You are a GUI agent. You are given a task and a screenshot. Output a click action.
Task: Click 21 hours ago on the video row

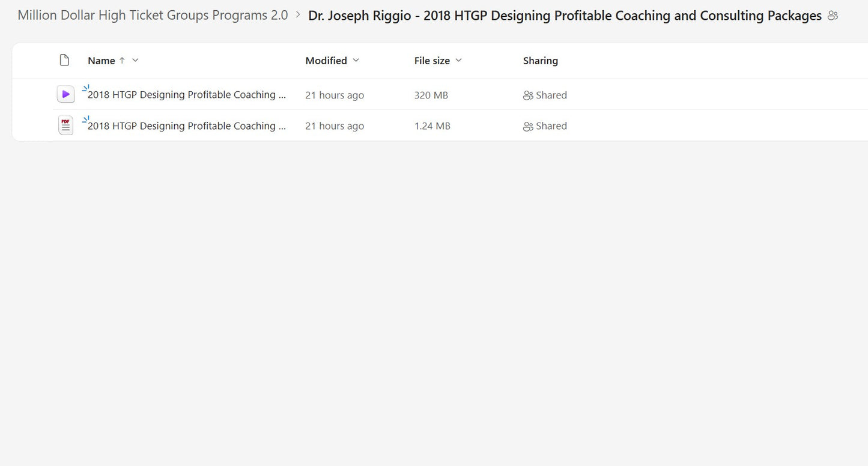(335, 95)
